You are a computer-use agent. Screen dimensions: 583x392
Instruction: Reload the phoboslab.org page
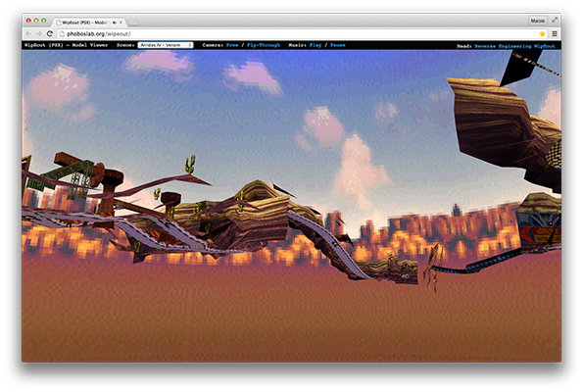point(49,34)
